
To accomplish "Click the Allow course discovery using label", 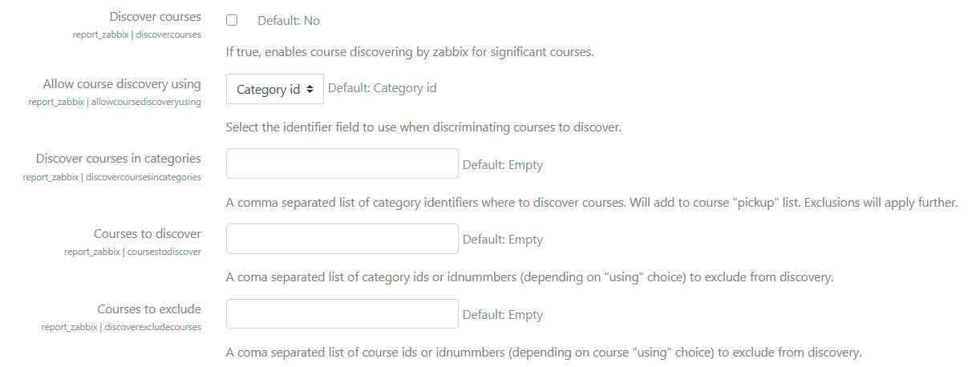I will tap(122, 83).
